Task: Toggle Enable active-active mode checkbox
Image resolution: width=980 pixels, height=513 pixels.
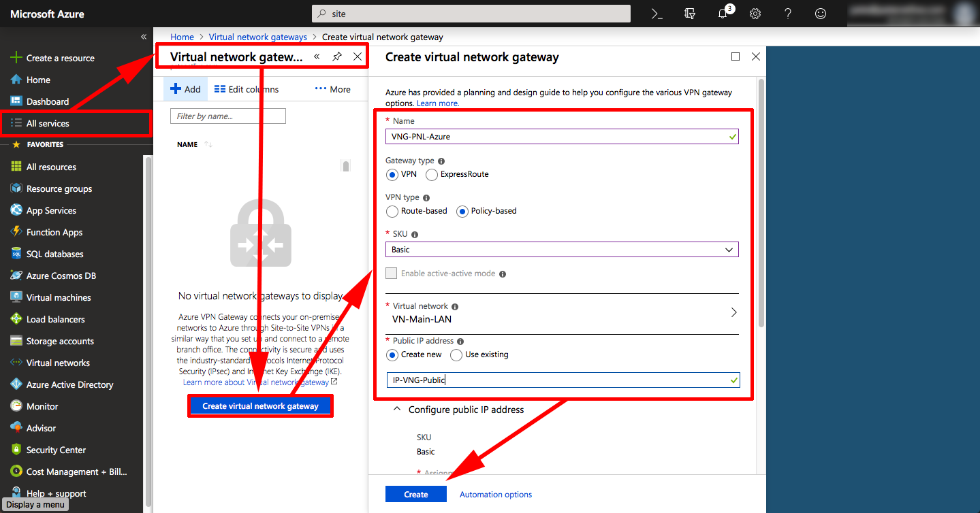Action: coord(391,274)
